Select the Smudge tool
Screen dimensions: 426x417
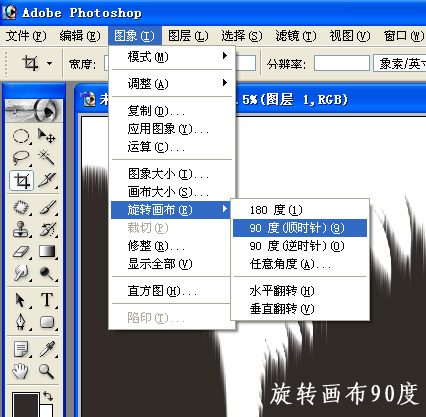pyautogui.click(x=21, y=273)
